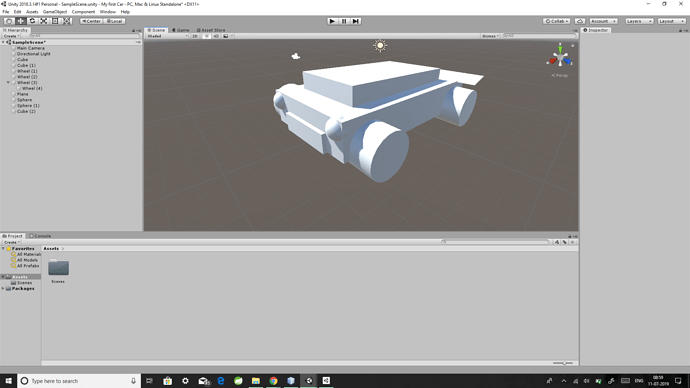Click Search by Type icon

pos(557,242)
